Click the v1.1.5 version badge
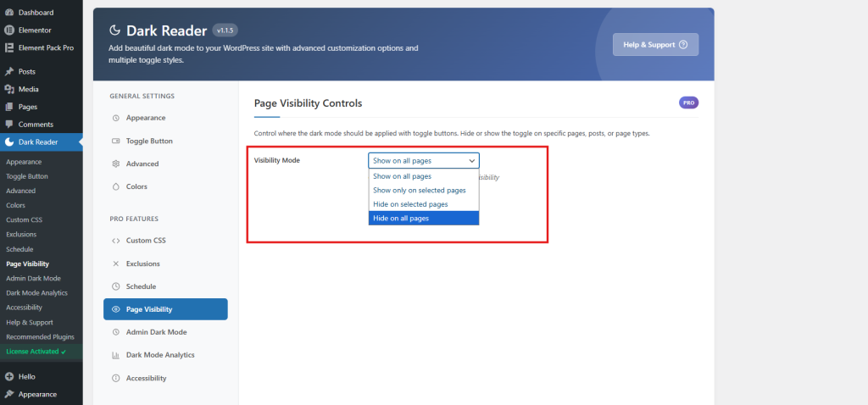 coord(225,31)
